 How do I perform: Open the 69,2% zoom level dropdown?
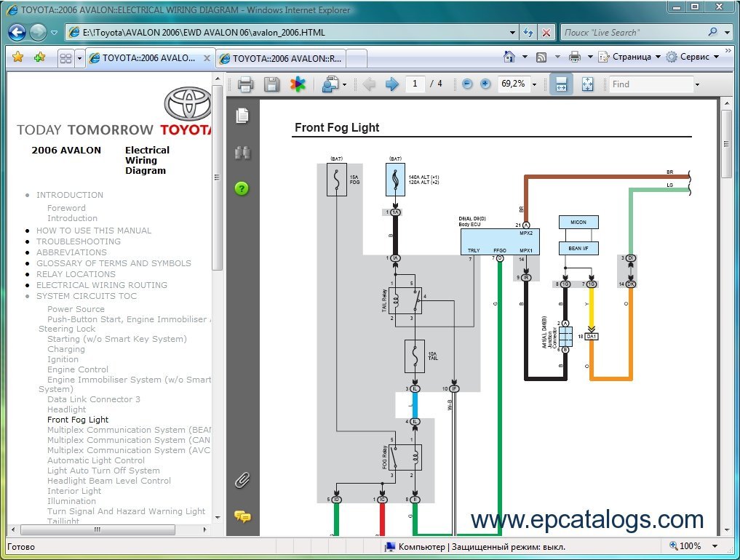(x=535, y=84)
